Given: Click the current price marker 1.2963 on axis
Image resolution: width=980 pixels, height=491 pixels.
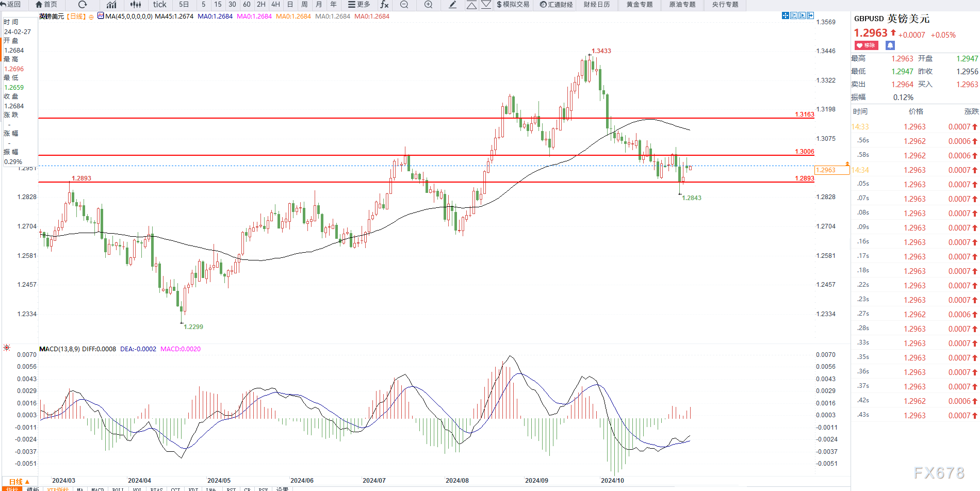Looking at the screenshot, I should coord(826,170).
